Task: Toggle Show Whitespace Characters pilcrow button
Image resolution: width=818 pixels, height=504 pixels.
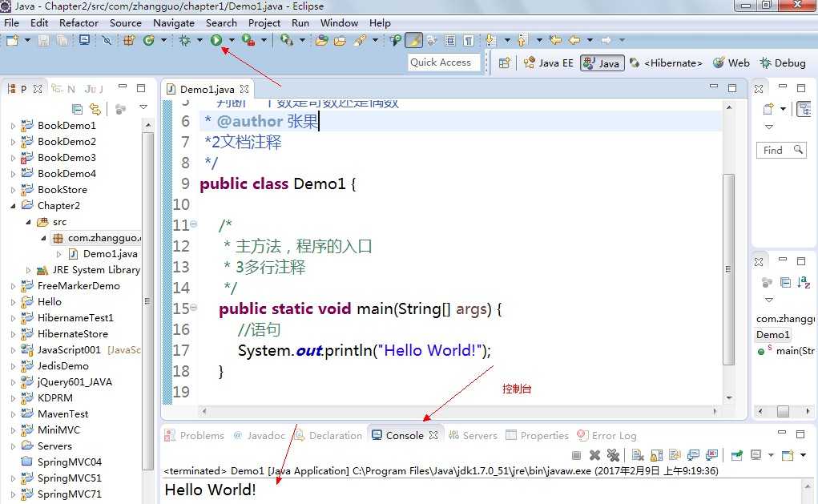Action: (469, 40)
